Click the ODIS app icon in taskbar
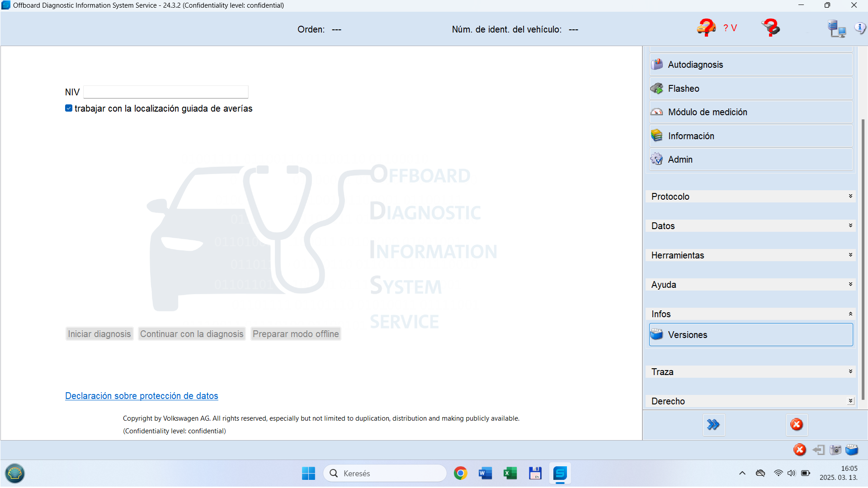Viewport: 868px width, 488px height. [560, 474]
